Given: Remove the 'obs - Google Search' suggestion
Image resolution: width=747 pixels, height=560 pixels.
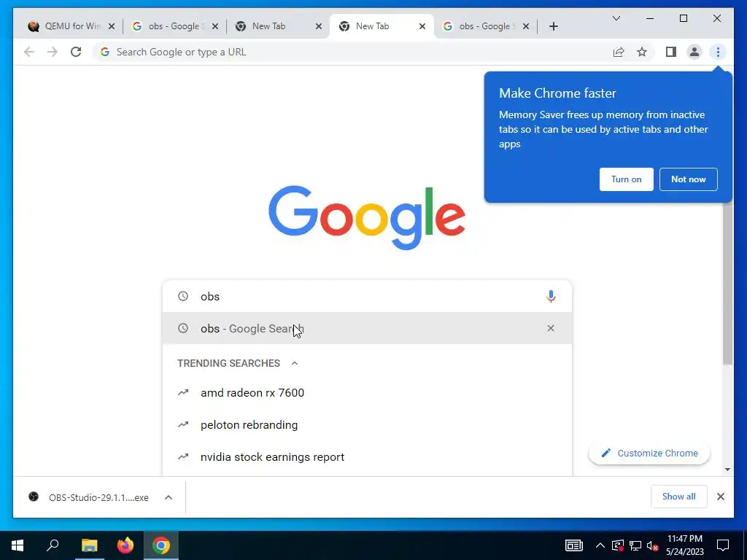Looking at the screenshot, I should pyautogui.click(x=551, y=328).
